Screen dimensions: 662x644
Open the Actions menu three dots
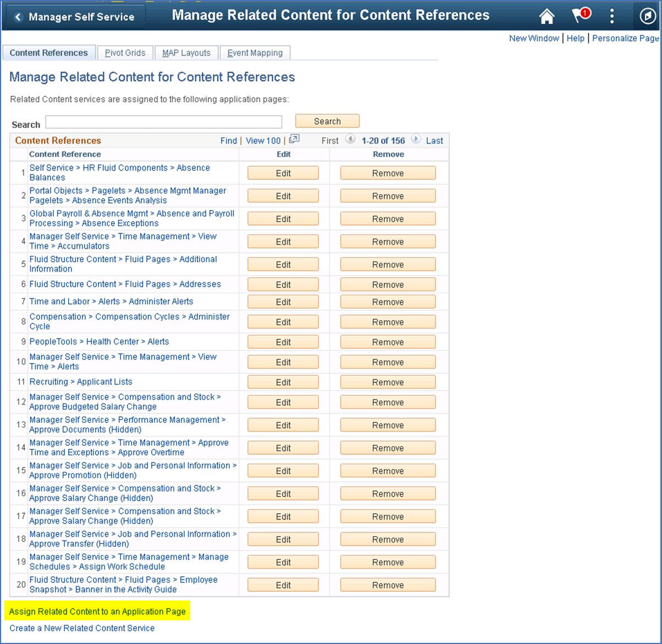(x=612, y=16)
